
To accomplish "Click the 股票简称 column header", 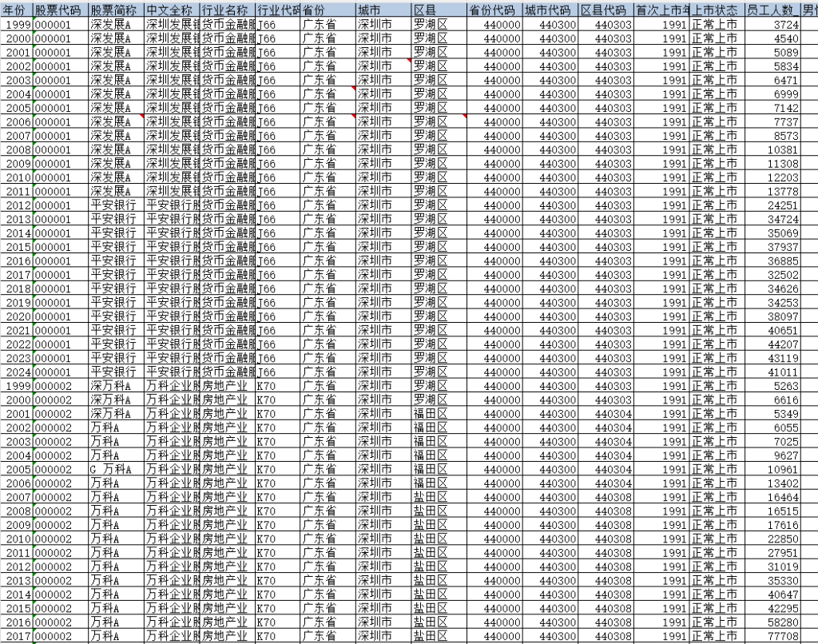I will pos(115,10).
